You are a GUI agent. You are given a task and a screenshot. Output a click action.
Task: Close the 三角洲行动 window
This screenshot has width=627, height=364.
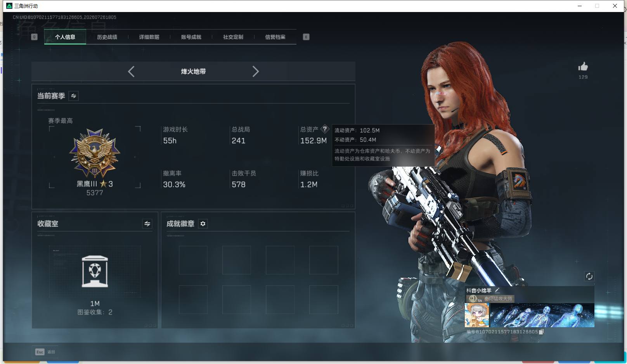point(615,6)
